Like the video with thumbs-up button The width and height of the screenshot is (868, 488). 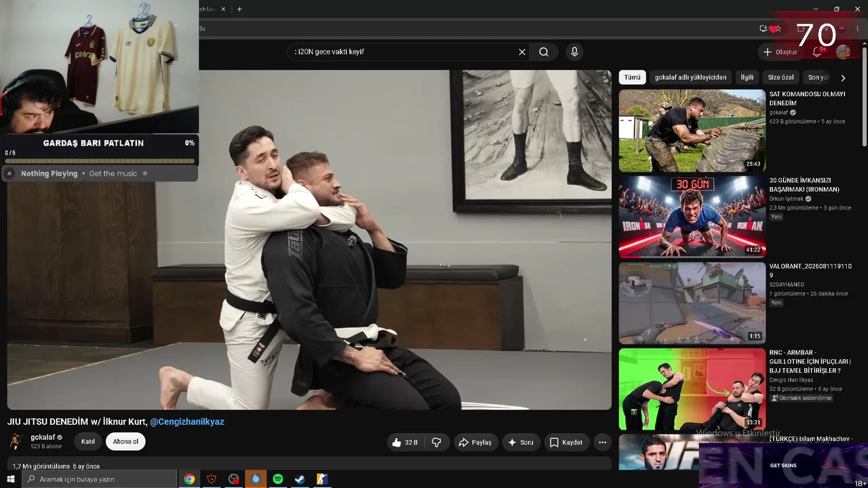click(x=405, y=443)
